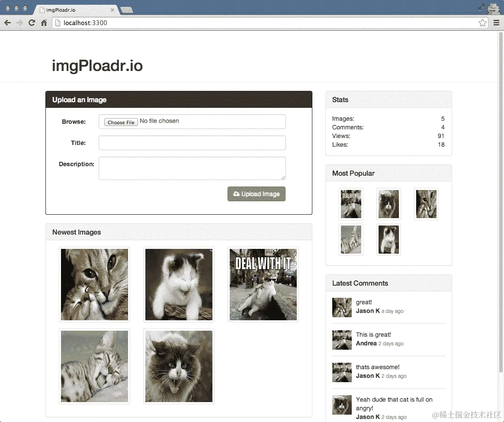Viewport: 504px width, 422px height.
Task: Focus the Description text area
Action: click(x=192, y=168)
